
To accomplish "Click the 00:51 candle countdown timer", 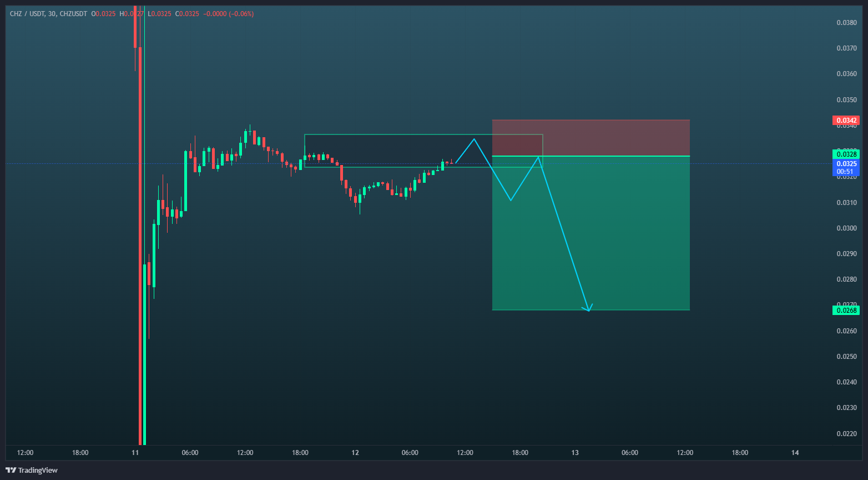I will [845, 172].
